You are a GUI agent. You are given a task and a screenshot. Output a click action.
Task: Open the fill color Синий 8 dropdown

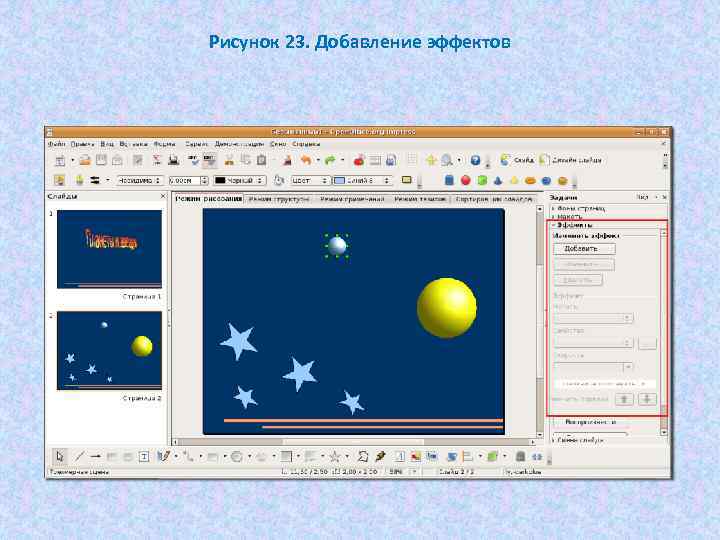click(362, 180)
